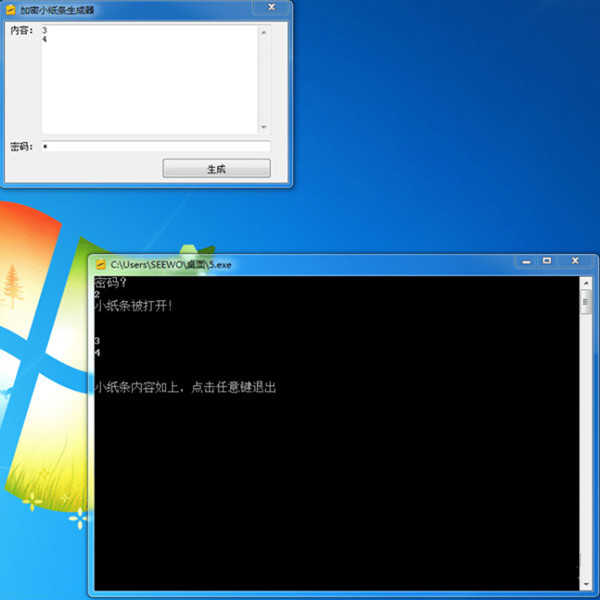This screenshot has width=600, height=600.
Task: Click the console vertical scrollbar thumb
Action: point(586,303)
